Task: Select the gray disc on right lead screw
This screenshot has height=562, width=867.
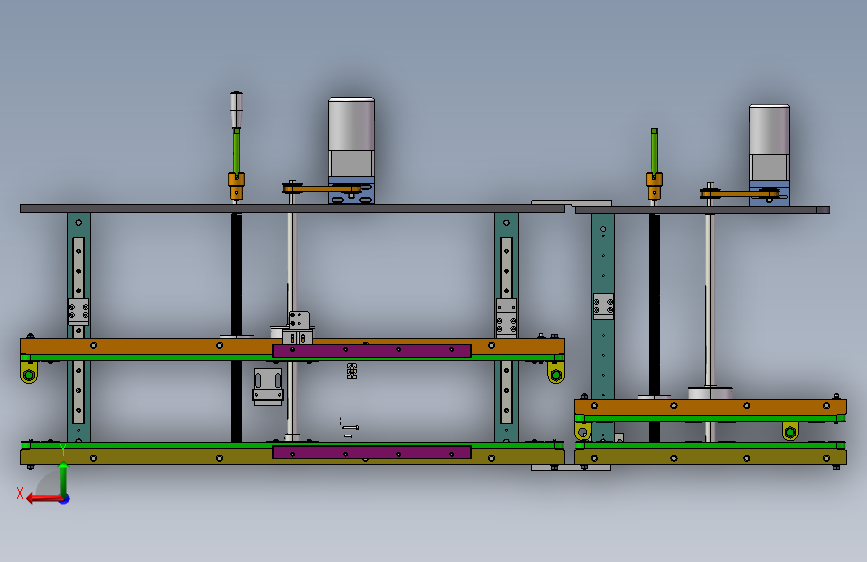Action: (x=710, y=393)
